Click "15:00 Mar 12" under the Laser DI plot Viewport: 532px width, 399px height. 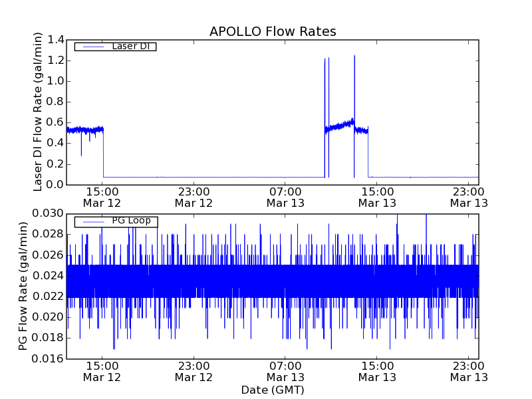pyautogui.click(x=102, y=198)
